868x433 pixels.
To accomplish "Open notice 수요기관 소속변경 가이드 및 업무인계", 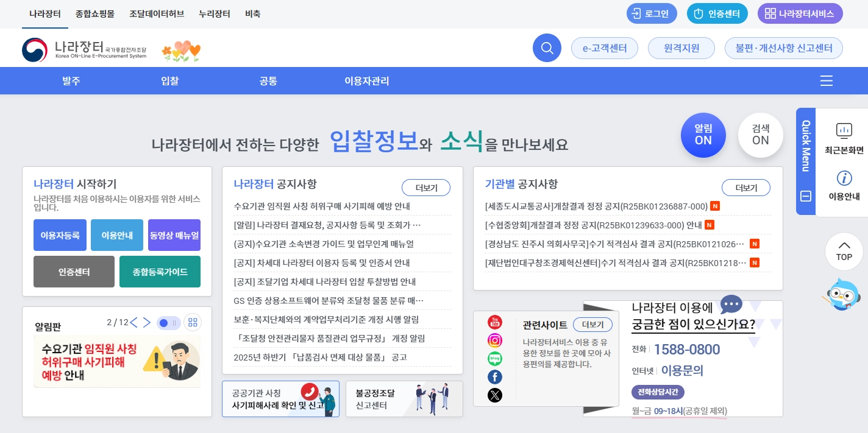I will pyautogui.click(x=324, y=244).
